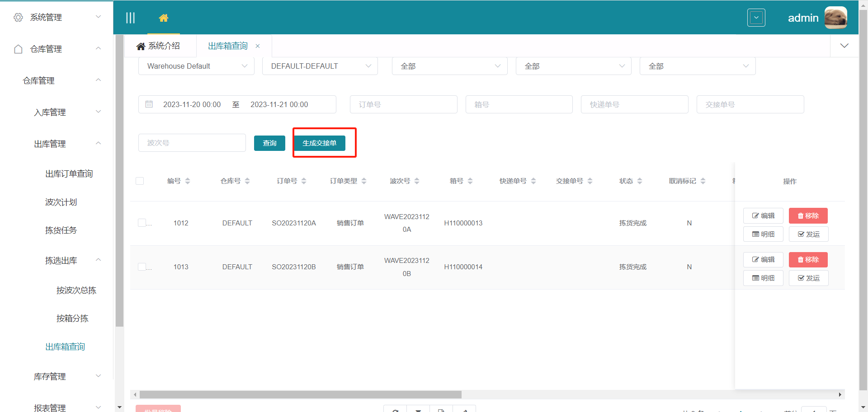The image size is (868, 412).
Task: Sort by 取消标记 column arrows
Action: click(703, 181)
